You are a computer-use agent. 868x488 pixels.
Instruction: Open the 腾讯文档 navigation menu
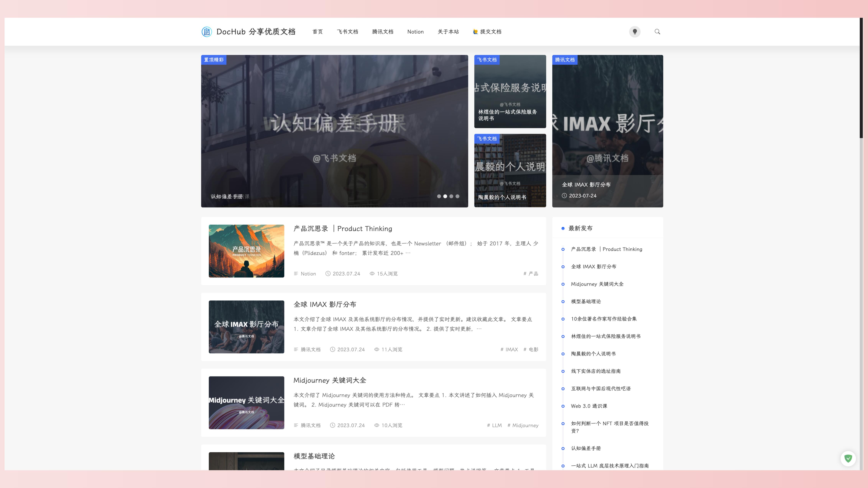coord(382,32)
